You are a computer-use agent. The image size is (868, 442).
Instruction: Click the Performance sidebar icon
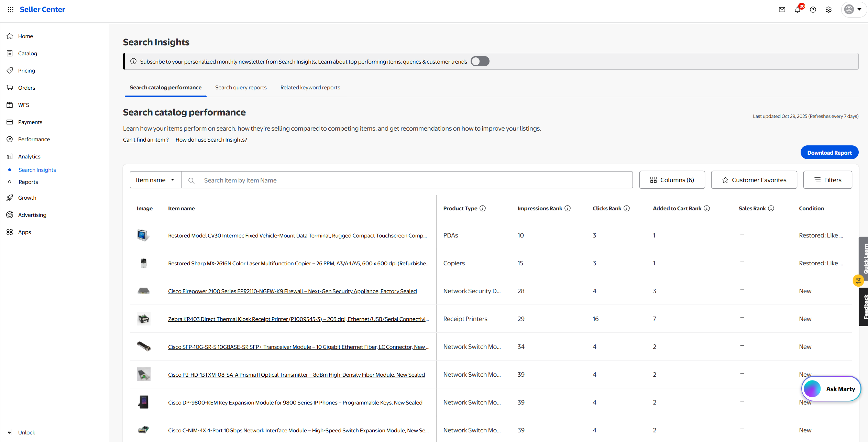(x=10, y=139)
